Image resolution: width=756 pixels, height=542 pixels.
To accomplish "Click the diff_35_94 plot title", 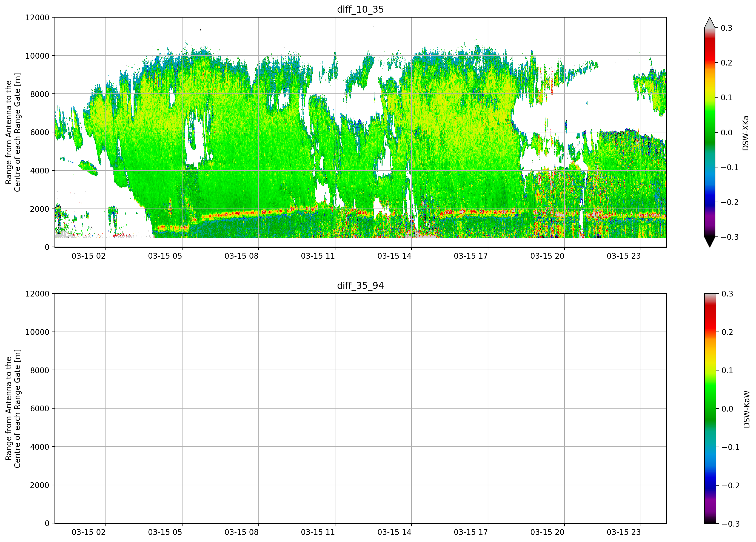I will (360, 286).
